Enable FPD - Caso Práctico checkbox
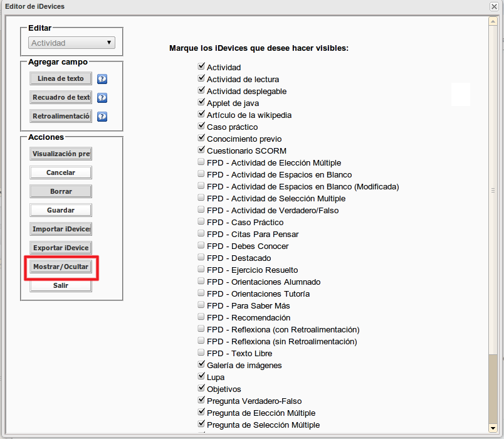Screen dimensions: 504x439 tap(201, 222)
